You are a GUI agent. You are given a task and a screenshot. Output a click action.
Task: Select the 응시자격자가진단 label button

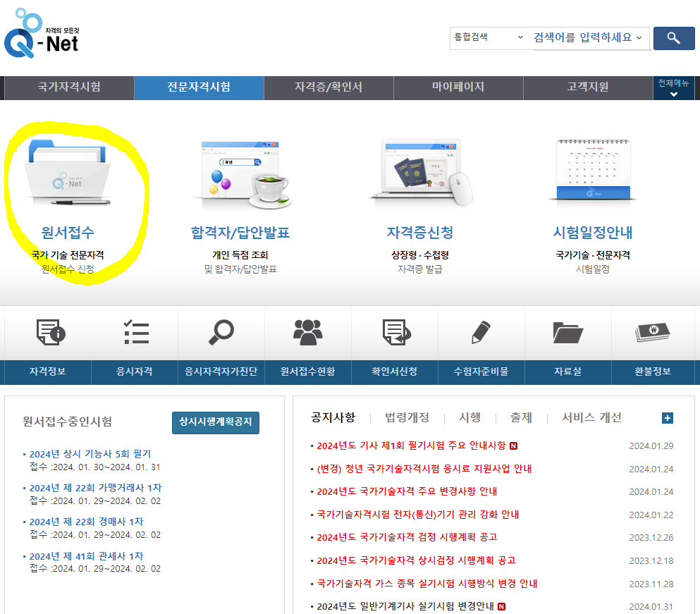pyautogui.click(x=221, y=372)
